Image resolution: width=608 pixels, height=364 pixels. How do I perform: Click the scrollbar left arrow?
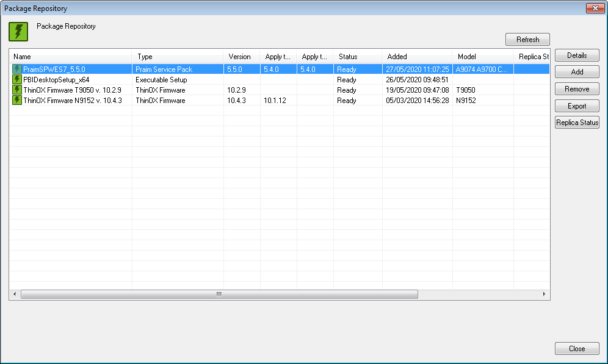(15, 294)
